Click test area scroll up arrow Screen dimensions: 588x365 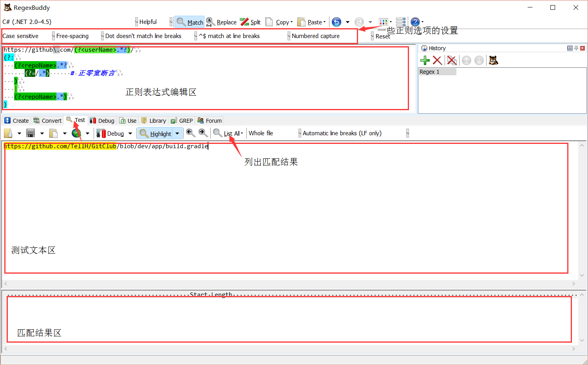click(582, 145)
